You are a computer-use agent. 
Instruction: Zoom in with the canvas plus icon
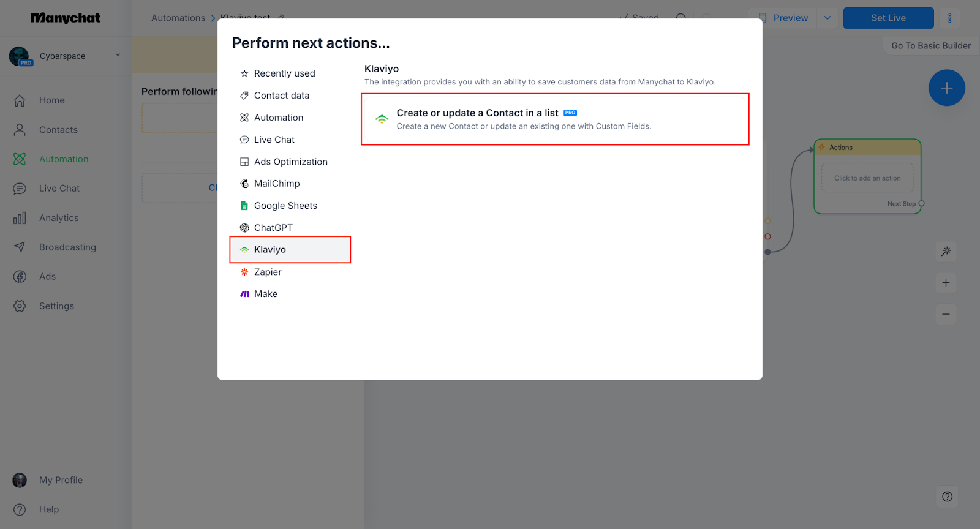(x=946, y=283)
